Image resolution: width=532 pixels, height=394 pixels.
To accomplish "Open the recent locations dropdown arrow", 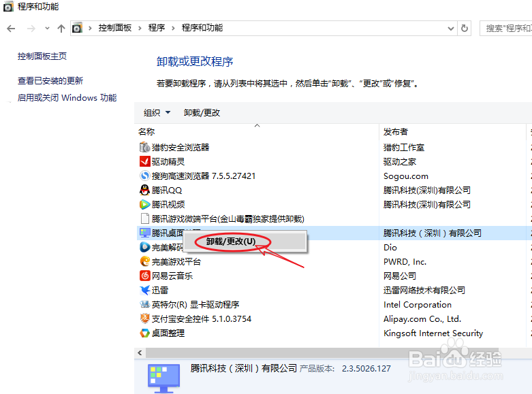I will (x=47, y=29).
